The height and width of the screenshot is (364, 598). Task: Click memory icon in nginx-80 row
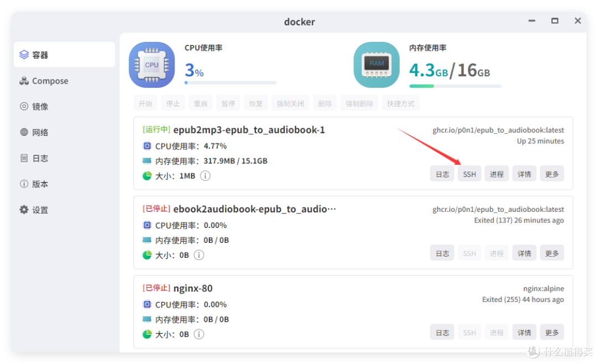coord(147,319)
